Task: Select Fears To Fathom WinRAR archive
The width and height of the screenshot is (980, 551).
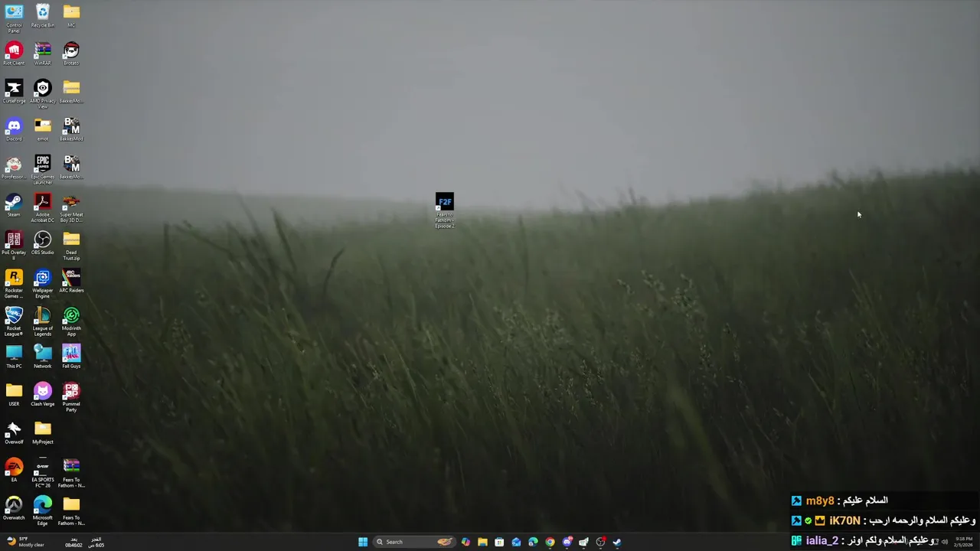Action: (x=71, y=473)
